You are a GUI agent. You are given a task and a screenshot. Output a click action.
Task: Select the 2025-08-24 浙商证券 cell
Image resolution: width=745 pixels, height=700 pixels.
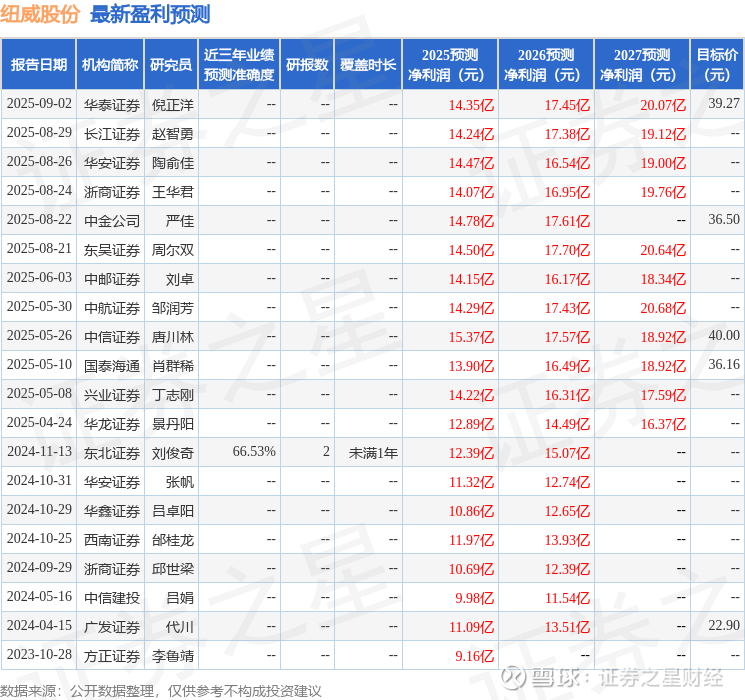(112, 192)
